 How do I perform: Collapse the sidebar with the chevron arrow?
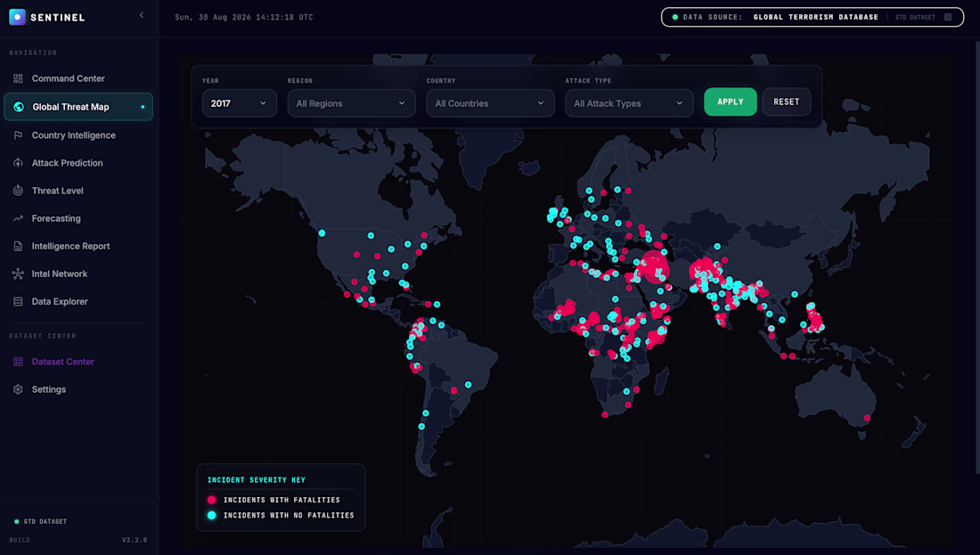click(x=142, y=15)
